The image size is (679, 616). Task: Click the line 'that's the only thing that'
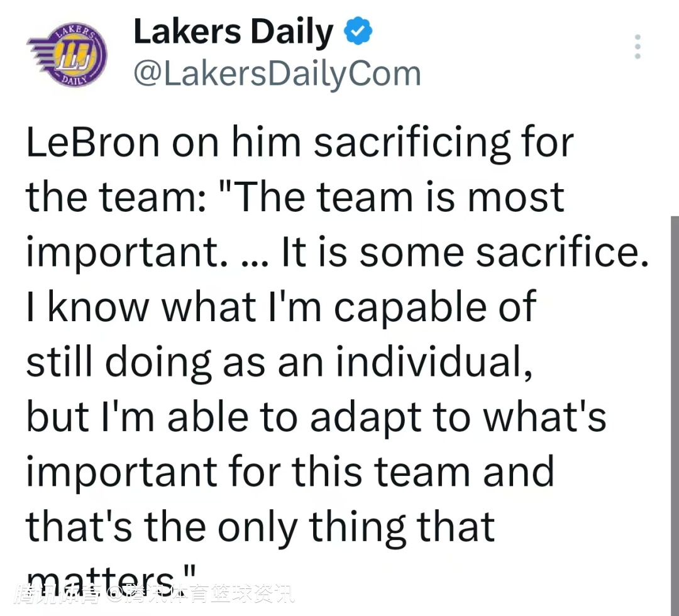point(260,525)
